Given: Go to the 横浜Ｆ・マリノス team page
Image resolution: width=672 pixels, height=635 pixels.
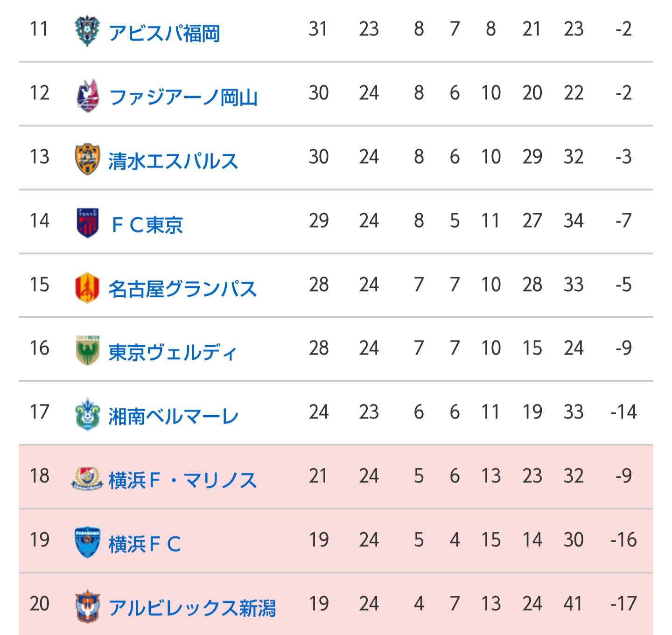Looking at the screenshot, I should pyautogui.click(x=182, y=481).
